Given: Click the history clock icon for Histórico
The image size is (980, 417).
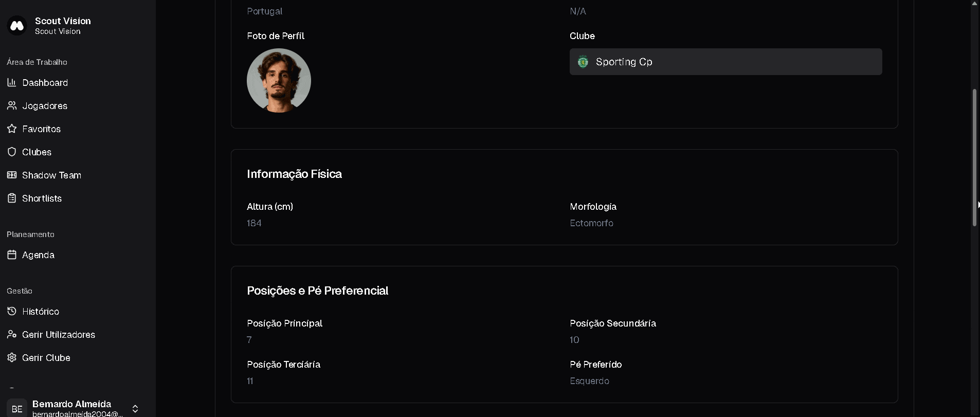Looking at the screenshot, I should tap(11, 312).
